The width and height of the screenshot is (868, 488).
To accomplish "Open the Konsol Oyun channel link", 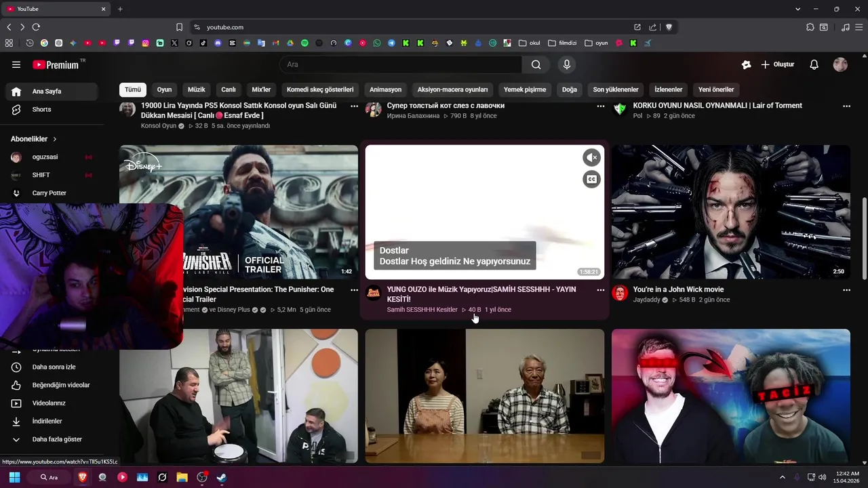I will coord(159,126).
